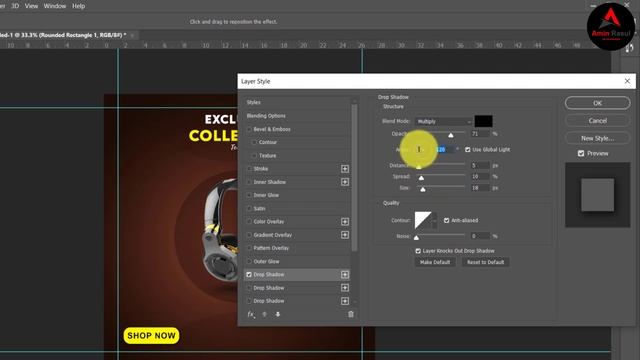This screenshot has width=640, height=360.
Task: Click the move effect down arrow icon
Action: pos(278,314)
